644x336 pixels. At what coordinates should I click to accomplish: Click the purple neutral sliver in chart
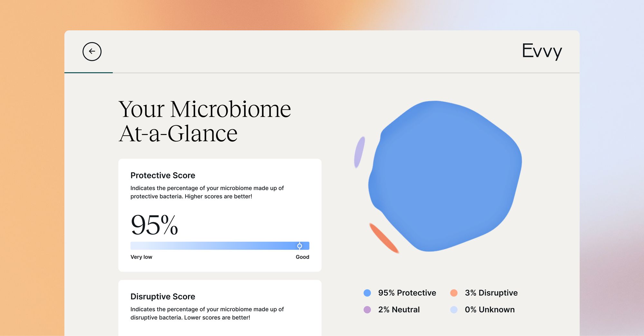359,152
